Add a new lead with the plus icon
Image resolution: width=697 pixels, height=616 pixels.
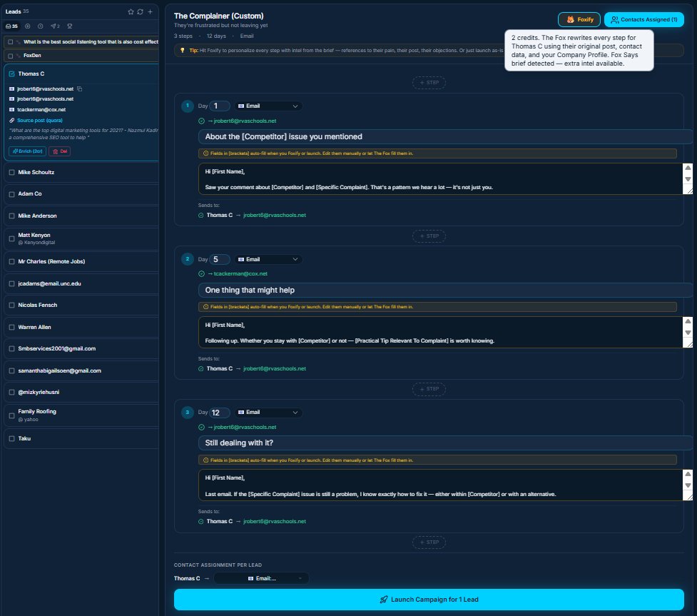click(150, 11)
